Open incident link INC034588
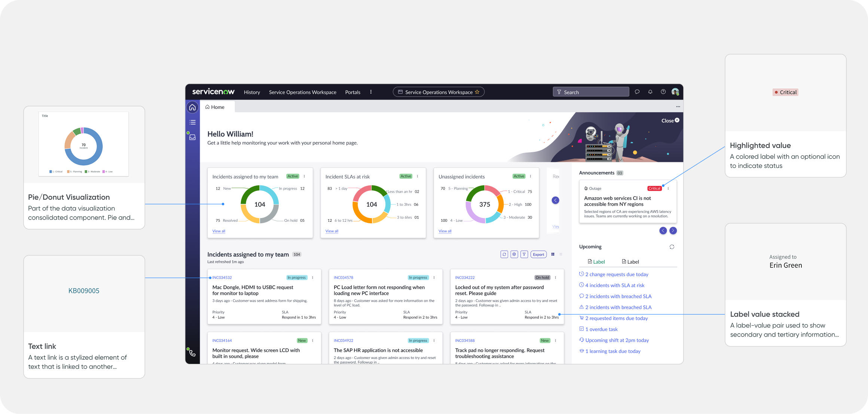Viewport: 868px width, 414px height. point(465,341)
